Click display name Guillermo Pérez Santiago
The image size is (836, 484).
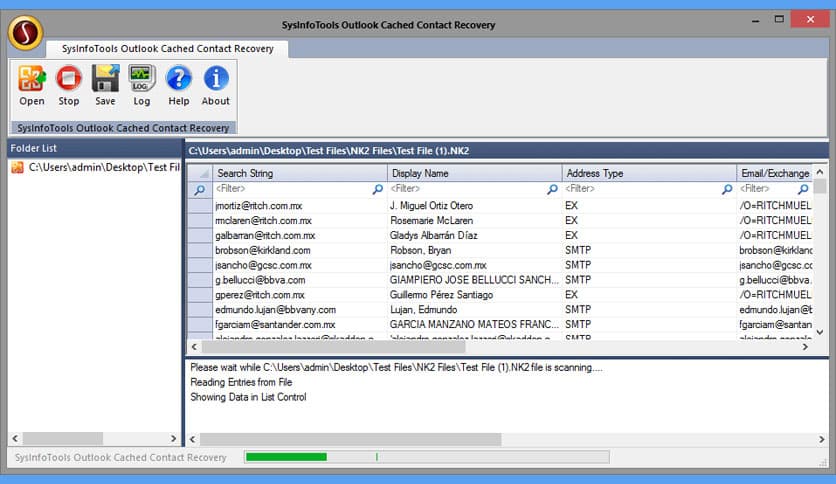441,295
